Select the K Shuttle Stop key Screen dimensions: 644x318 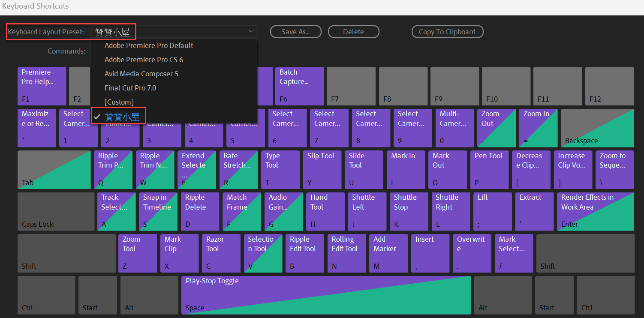(x=409, y=211)
